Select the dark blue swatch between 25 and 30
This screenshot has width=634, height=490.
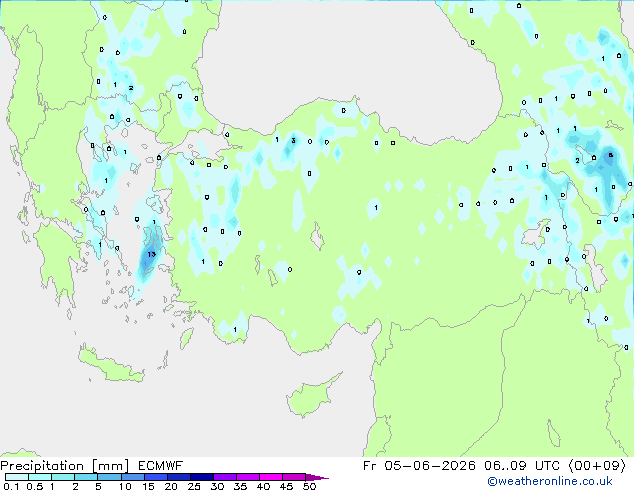click(202, 477)
